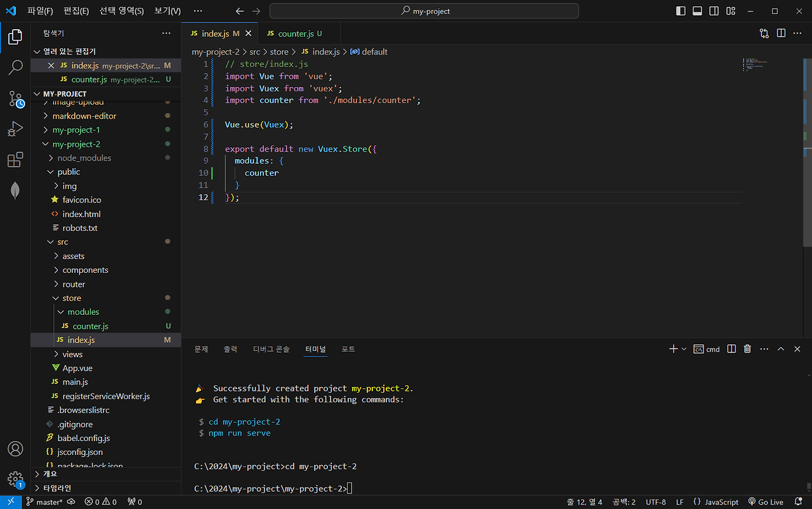Toggle the primary side bar layout button

681,11
